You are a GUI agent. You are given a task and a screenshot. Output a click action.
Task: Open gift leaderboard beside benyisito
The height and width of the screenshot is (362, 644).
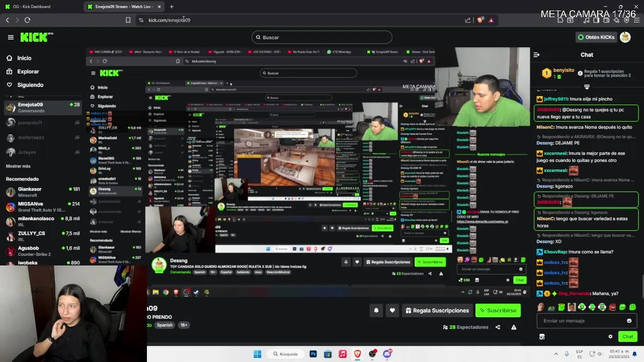point(558,73)
